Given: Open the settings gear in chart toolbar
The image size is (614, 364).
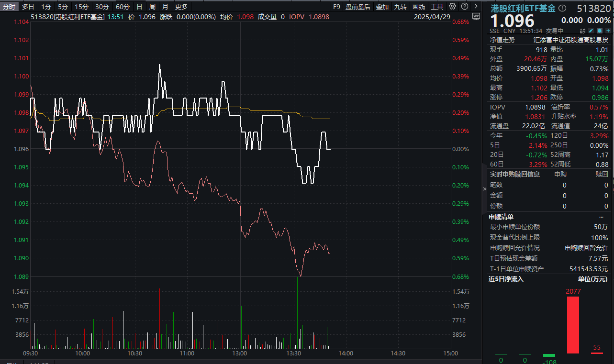Looking at the screenshot, I should (452, 7).
